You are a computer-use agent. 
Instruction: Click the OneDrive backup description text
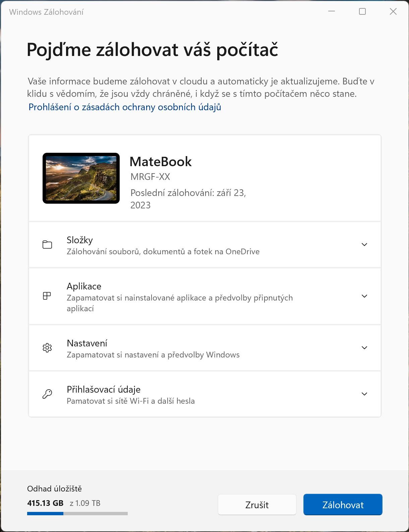[x=163, y=252]
